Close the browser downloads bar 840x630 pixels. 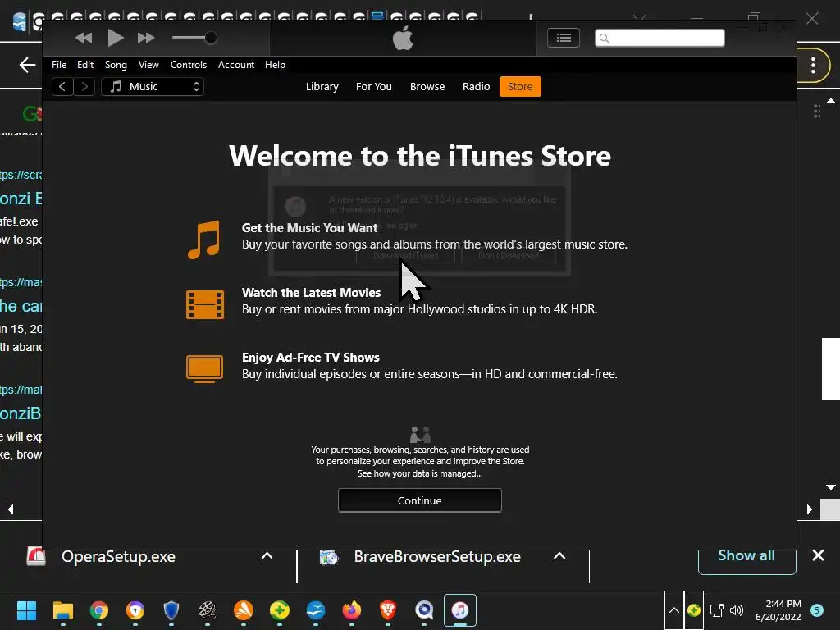point(818,555)
